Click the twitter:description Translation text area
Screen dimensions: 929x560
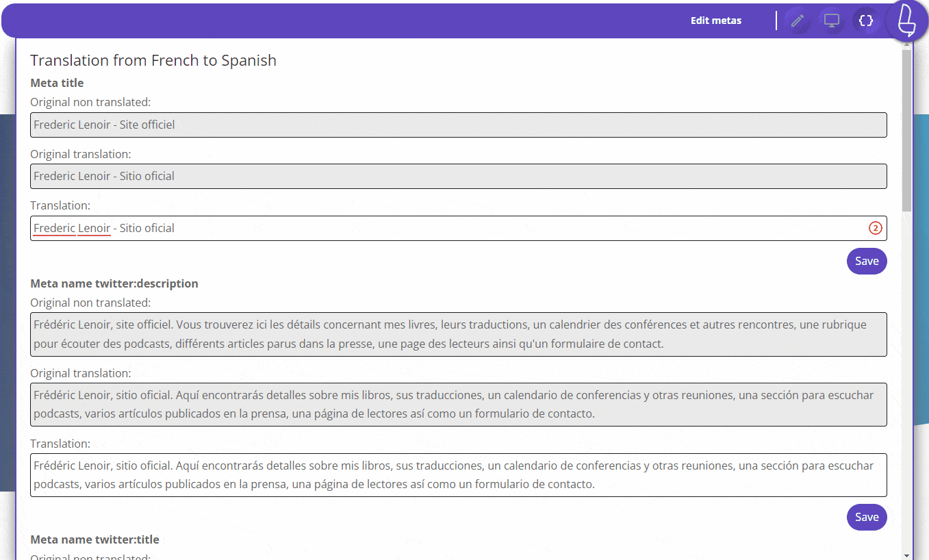point(459,475)
